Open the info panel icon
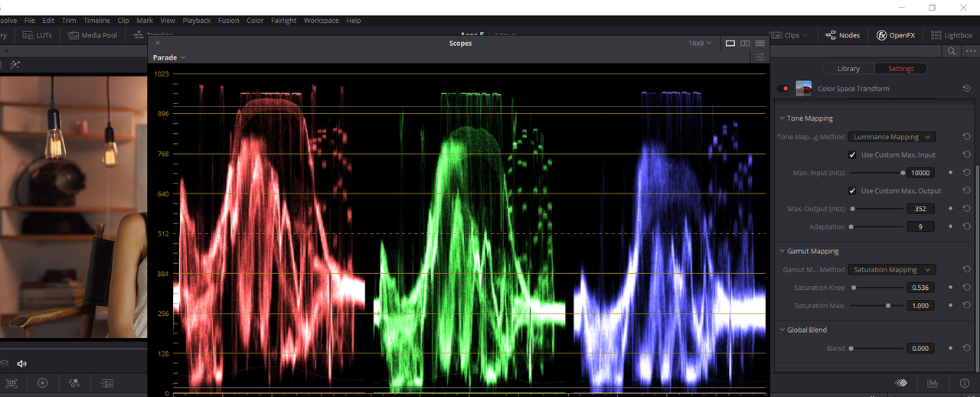This screenshot has width=980, height=397. click(x=964, y=383)
